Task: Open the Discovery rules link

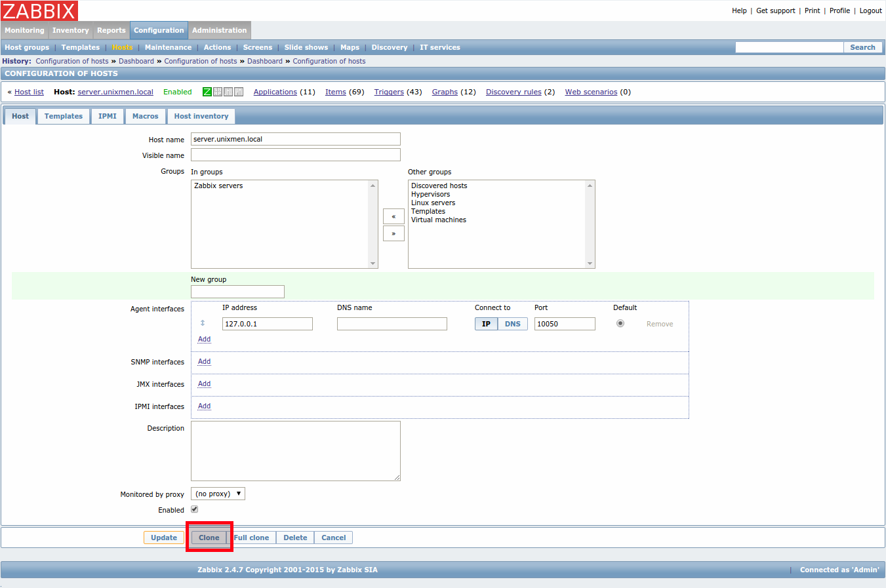Action: pyautogui.click(x=513, y=92)
